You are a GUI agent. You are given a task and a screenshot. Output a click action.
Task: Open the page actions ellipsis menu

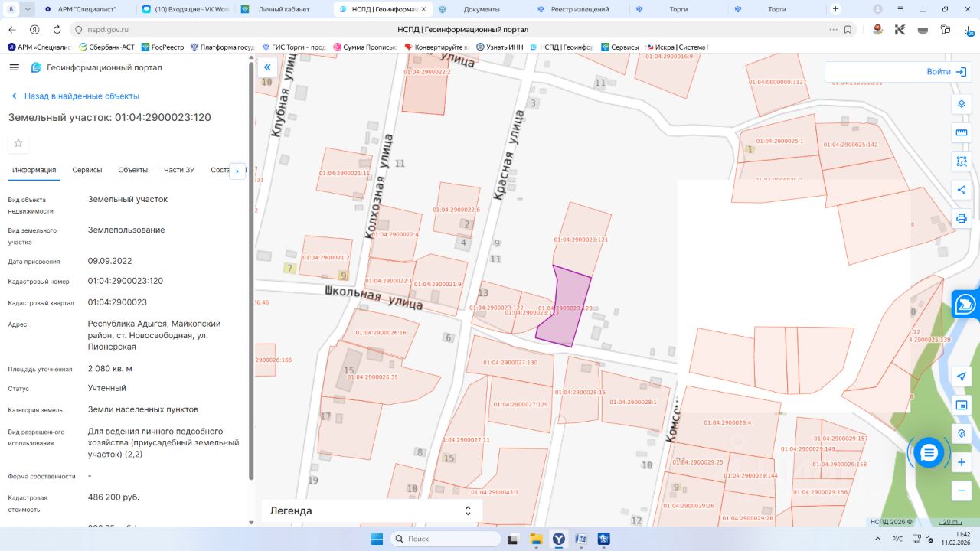tap(833, 29)
